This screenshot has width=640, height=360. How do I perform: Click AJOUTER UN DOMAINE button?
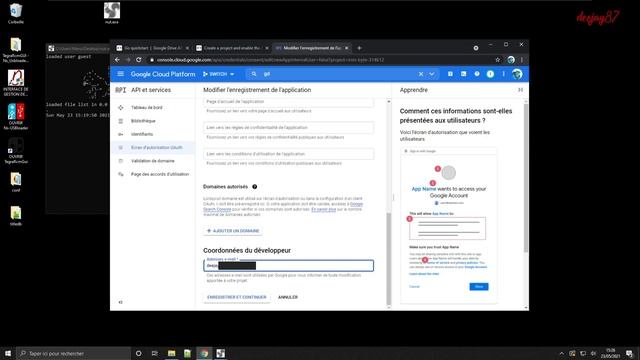tap(233, 231)
